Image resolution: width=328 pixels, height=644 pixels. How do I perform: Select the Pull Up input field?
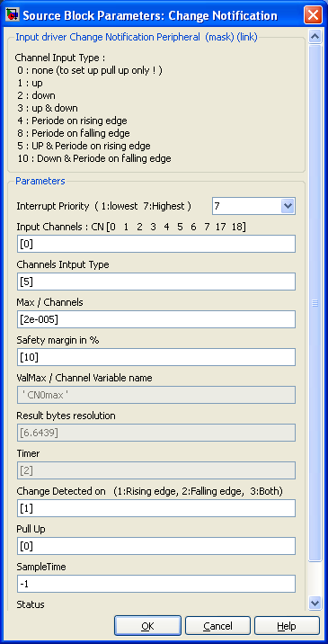tap(156, 546)
